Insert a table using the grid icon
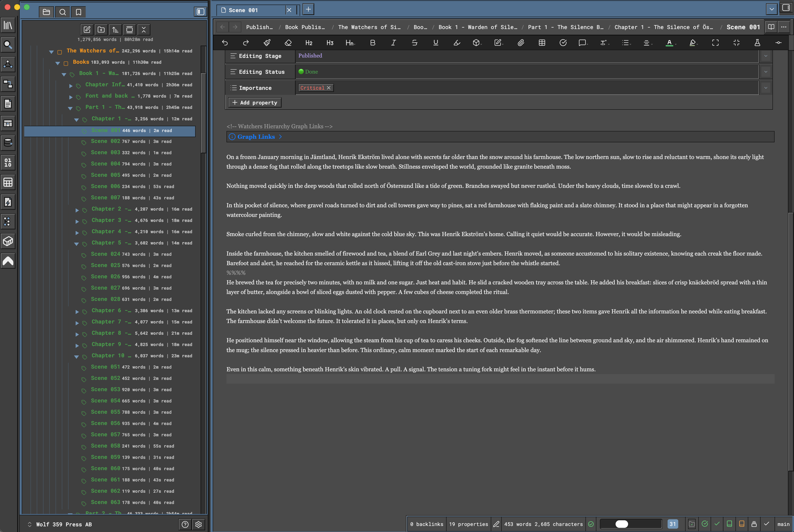 pyautogui.click(x=542, y=43)
